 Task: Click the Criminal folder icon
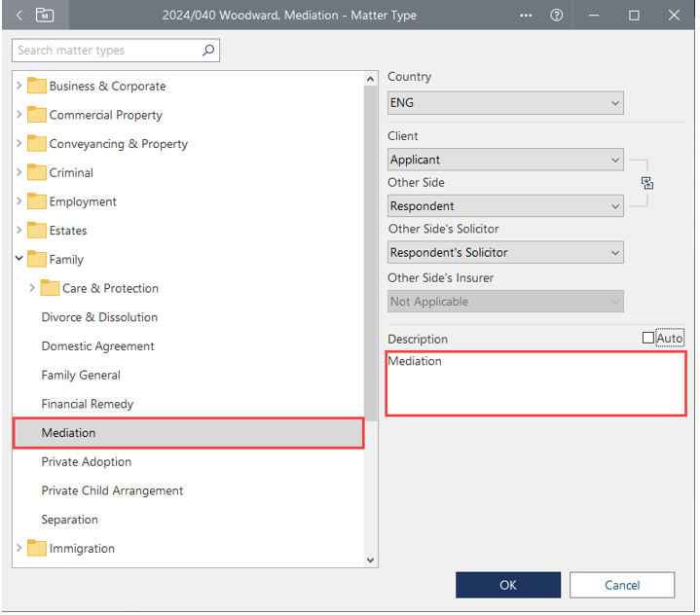click(37, 173)
